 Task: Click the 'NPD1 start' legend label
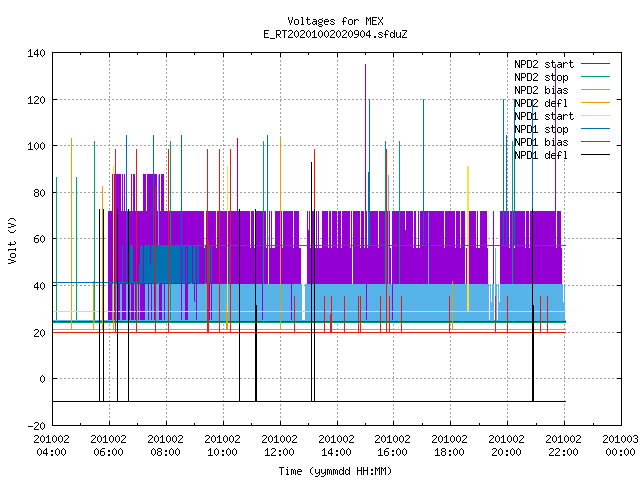tap(544, 116)
